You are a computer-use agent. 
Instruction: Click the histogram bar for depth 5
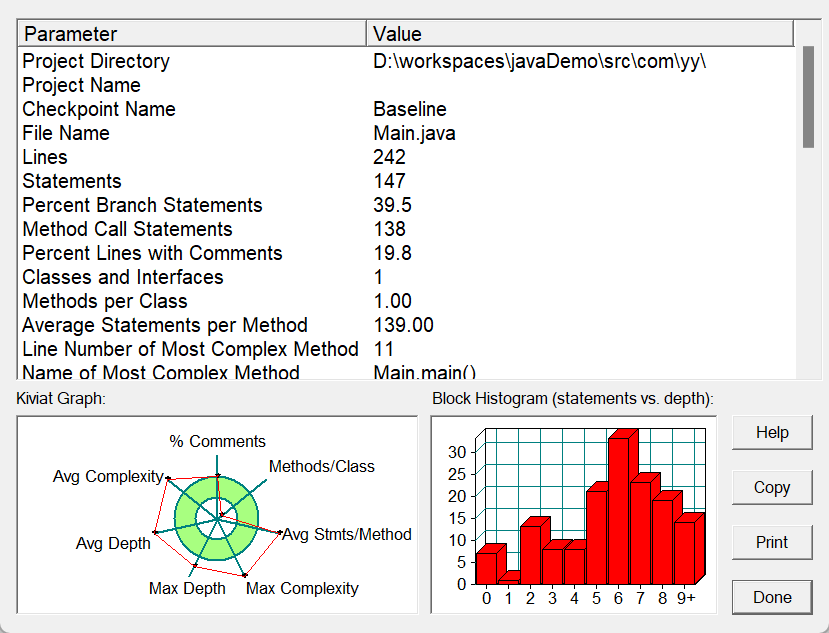pos(597,537)
